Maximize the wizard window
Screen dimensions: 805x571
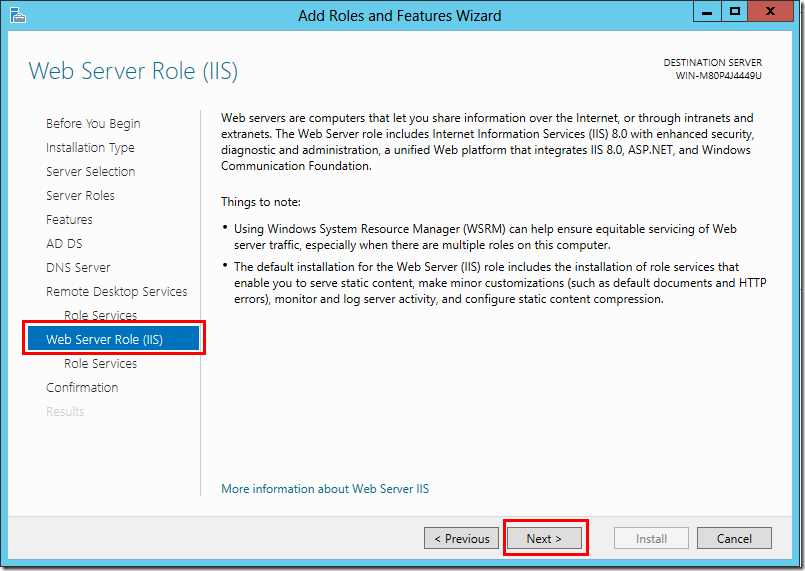click(735, 12)
